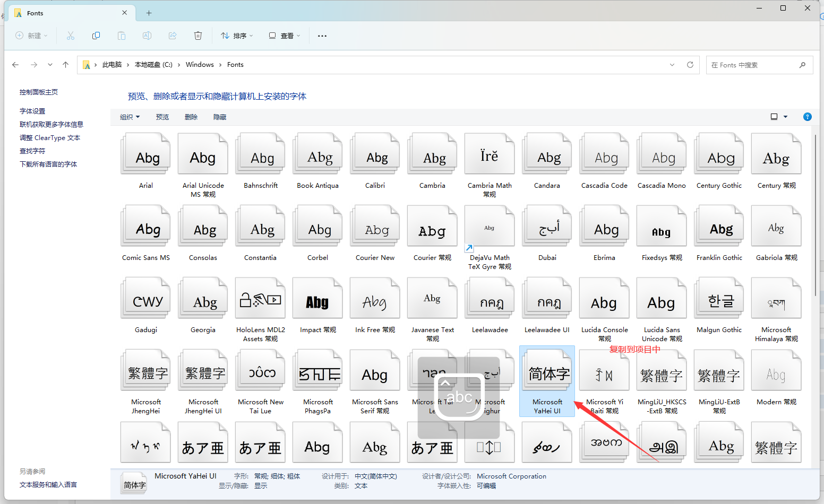The height and width of the screenshot is (504, 824).
Task: Open the 查看 view dropdown
Action: pyautogui.click(x=285, y=36)
